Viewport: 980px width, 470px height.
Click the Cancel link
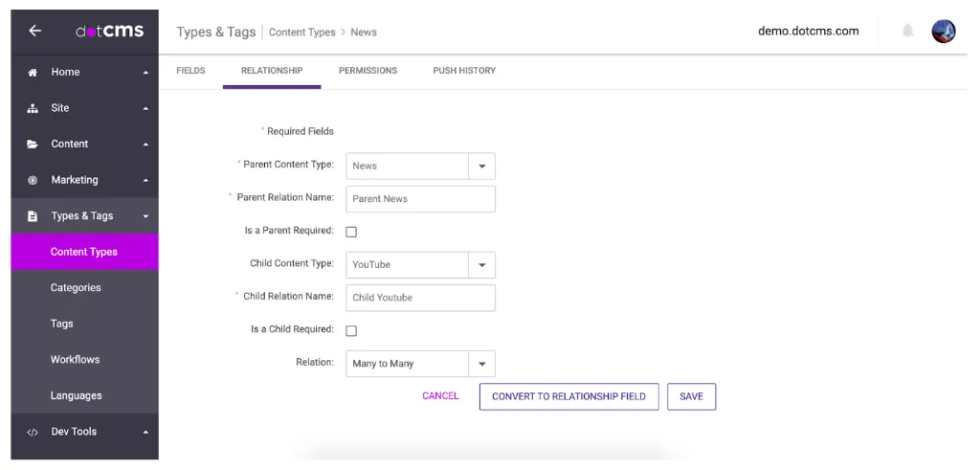(440, 396)
